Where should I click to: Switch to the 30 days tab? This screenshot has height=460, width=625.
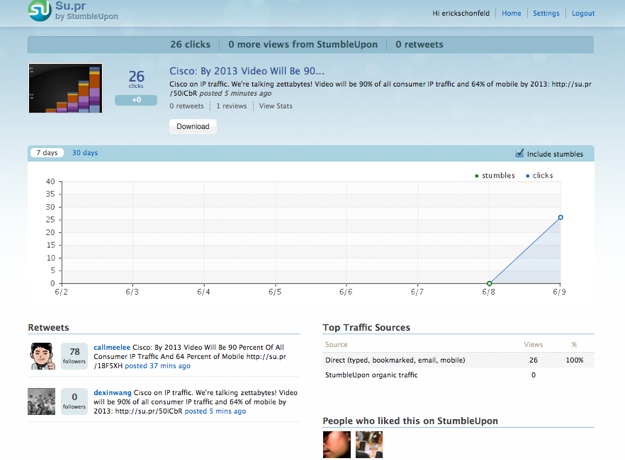[85, 153]
